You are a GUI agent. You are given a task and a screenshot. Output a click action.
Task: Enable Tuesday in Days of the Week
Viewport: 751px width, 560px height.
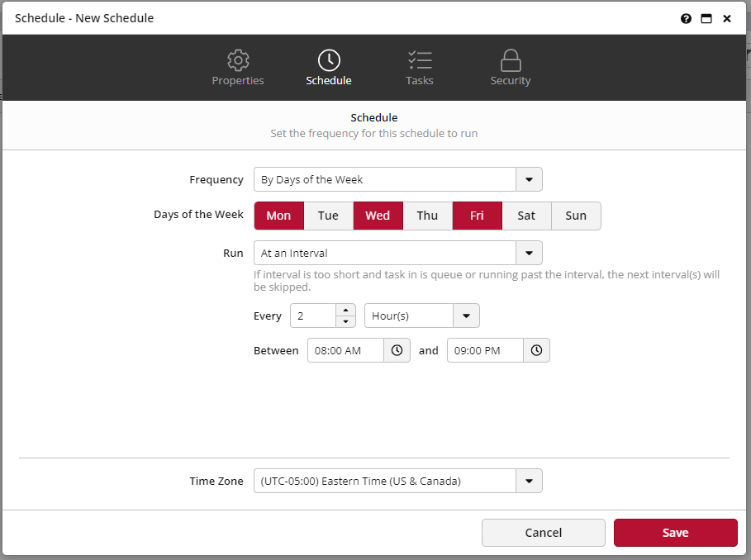[x=328, y=215]
